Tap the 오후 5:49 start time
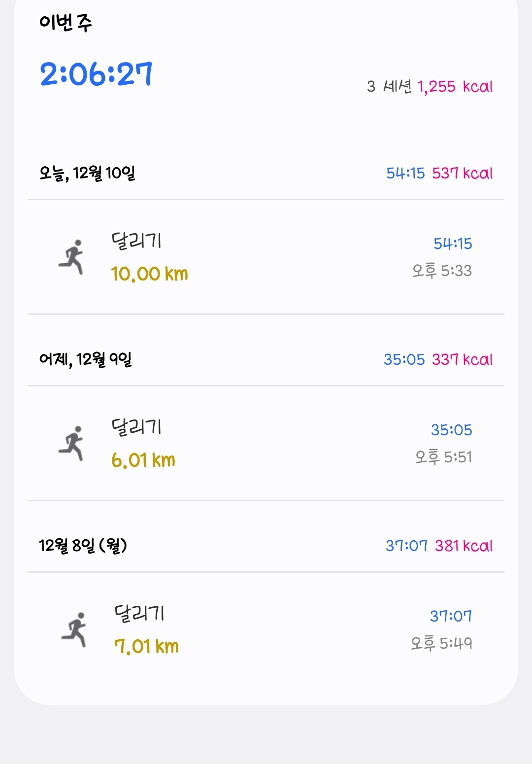 point(441,643)
